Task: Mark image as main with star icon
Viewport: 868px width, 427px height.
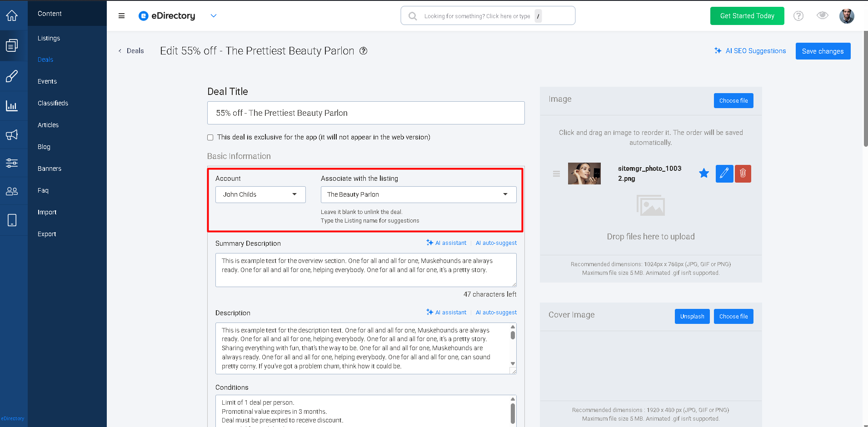Action: coord(704,173)
